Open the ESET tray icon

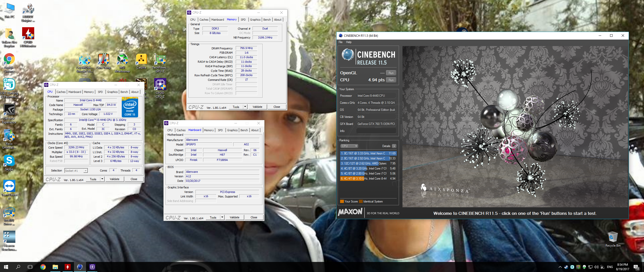click(572, 267)
